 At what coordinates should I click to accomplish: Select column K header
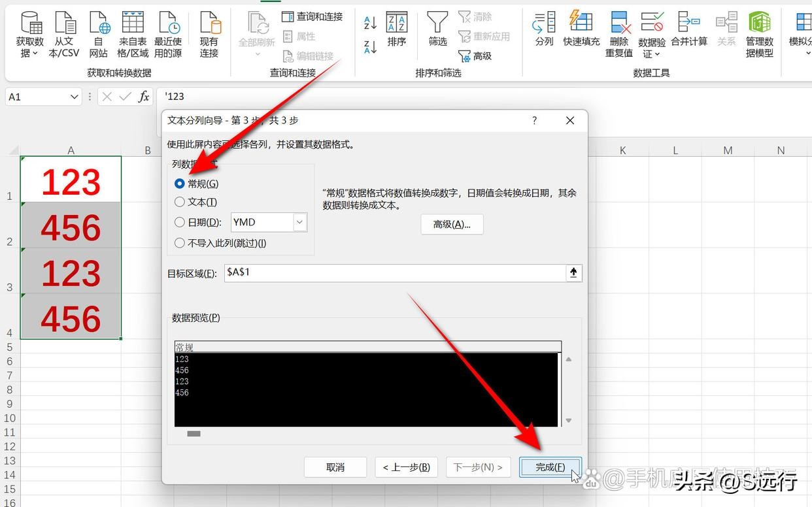pyautogui.click(x=622, y=150)
